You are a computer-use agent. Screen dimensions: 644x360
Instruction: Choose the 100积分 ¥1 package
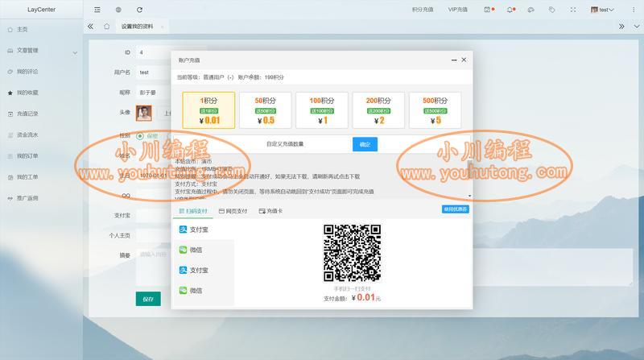[x=322, y=110]
